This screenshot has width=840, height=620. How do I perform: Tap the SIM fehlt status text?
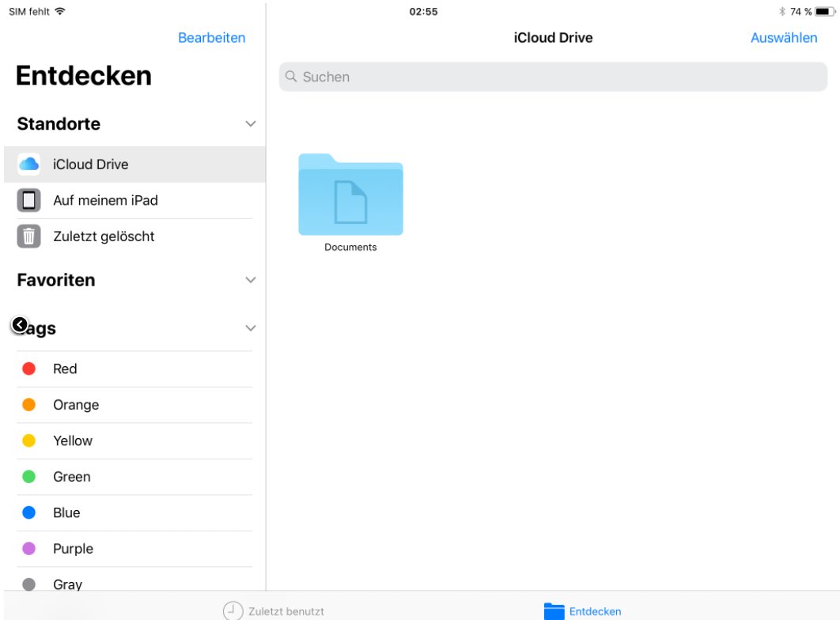[29, 11]
